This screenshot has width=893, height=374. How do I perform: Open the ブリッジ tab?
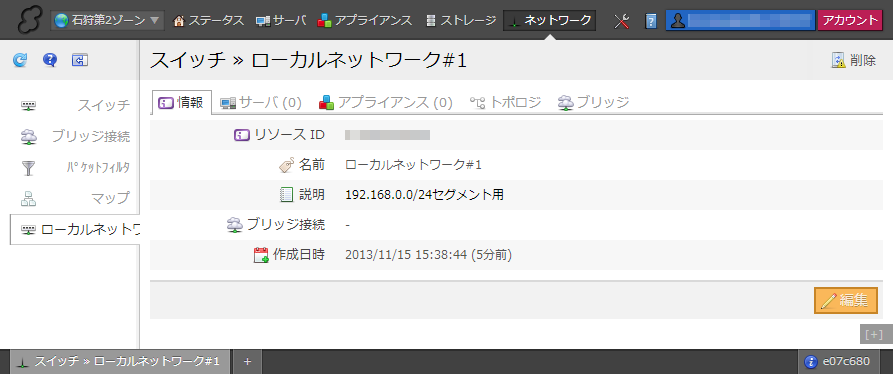click(x=593, y=102)
